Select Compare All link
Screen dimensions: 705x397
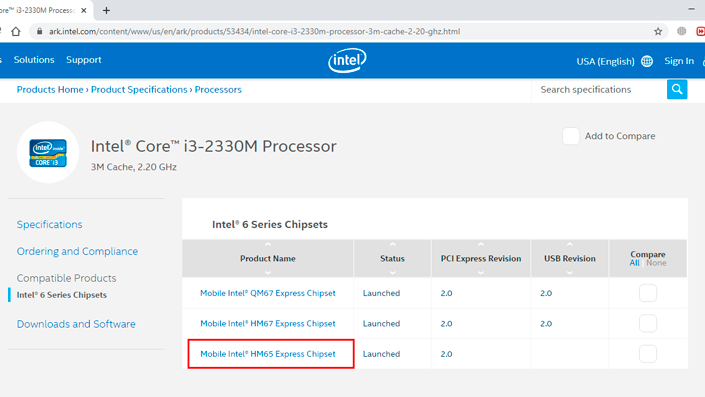634,263
